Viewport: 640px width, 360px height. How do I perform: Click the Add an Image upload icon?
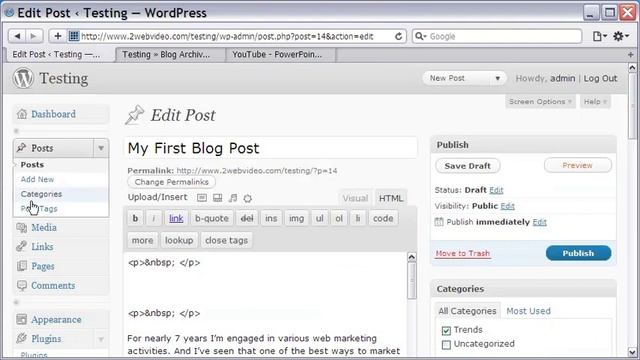click(x=202, y=198)
